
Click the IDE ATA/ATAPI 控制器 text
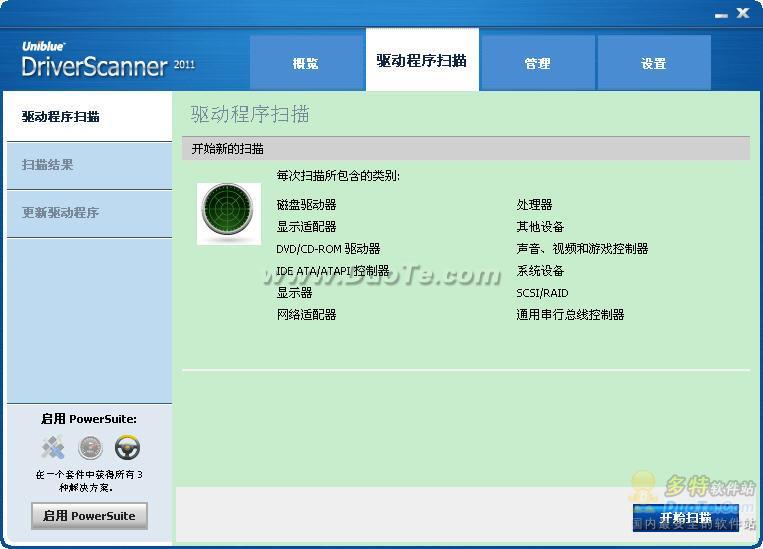(x=333, y=271)
